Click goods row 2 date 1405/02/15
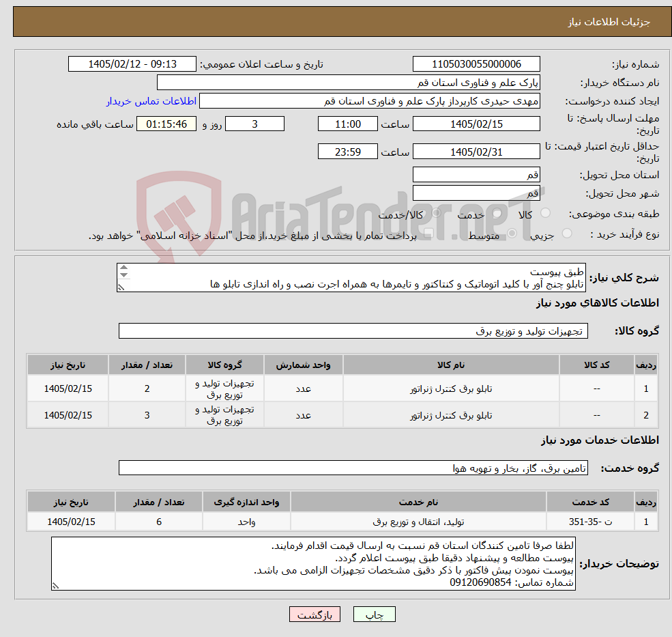Viewport: 672px width, 637px height. [68, 415]
